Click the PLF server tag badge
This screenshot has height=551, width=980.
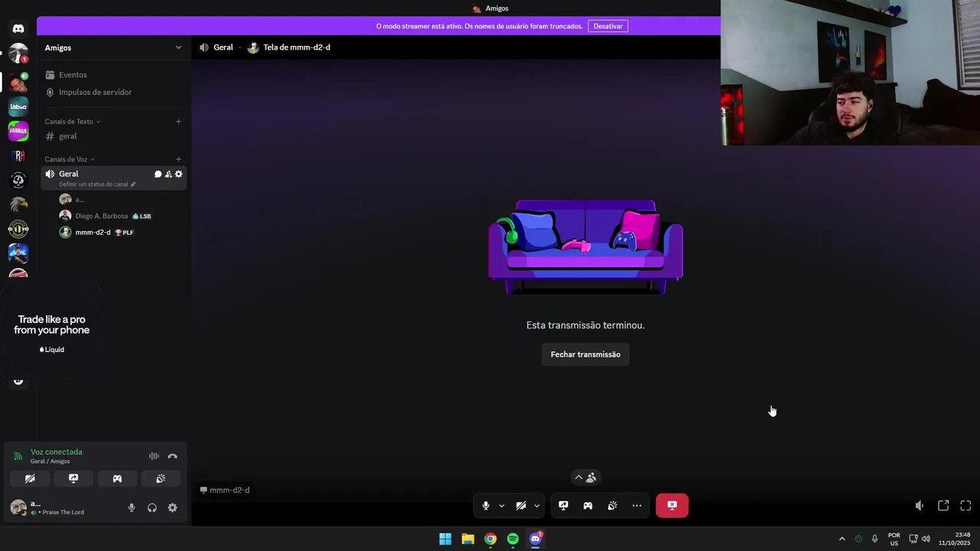point(124,233)
